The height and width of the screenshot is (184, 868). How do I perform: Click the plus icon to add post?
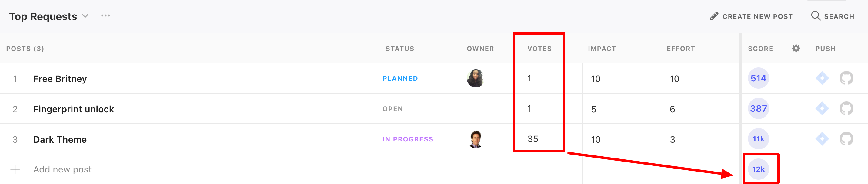click(x=15, y=169)
